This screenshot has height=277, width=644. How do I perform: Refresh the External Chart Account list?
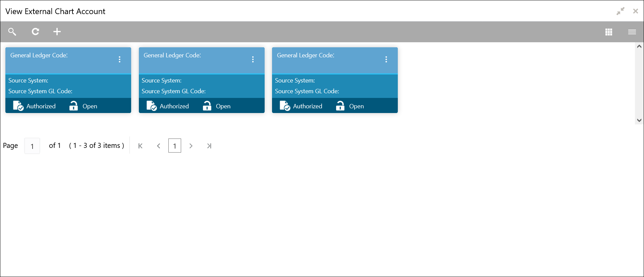(x=35, y=32)
